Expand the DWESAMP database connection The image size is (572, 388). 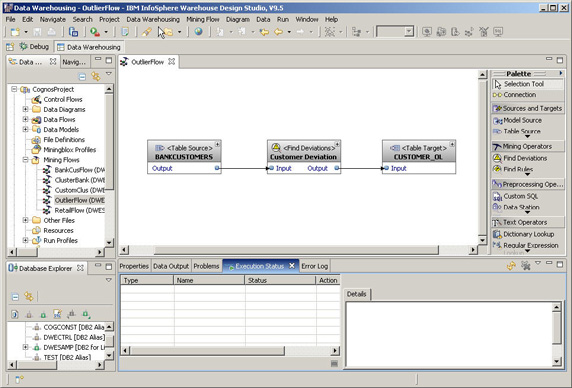pyautogui.click(x=25, y=347)
